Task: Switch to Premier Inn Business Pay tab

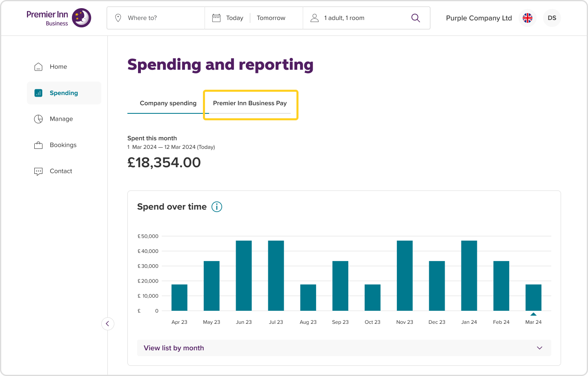Action: pyautogui.click(x=250, y=103)
